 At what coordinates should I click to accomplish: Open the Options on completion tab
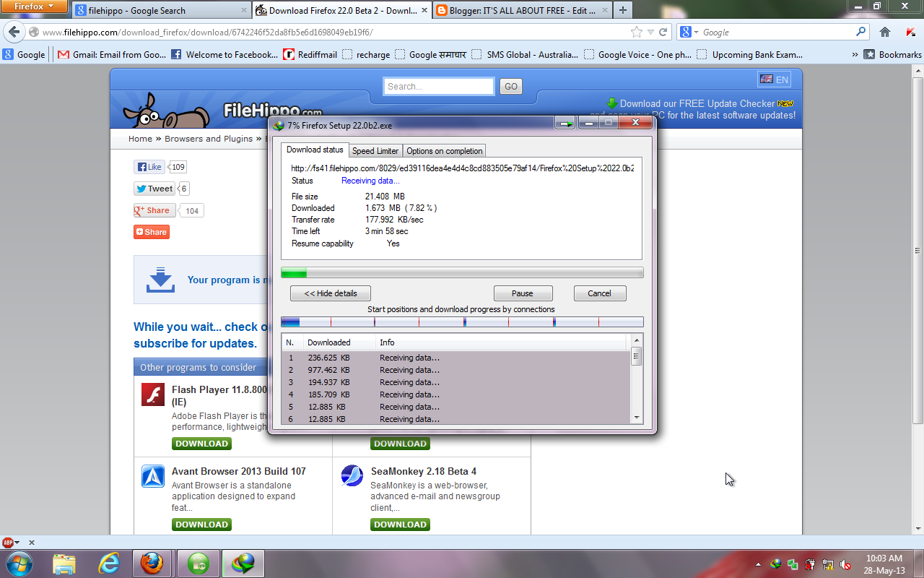pyautogui.click(x=444, y=151)
